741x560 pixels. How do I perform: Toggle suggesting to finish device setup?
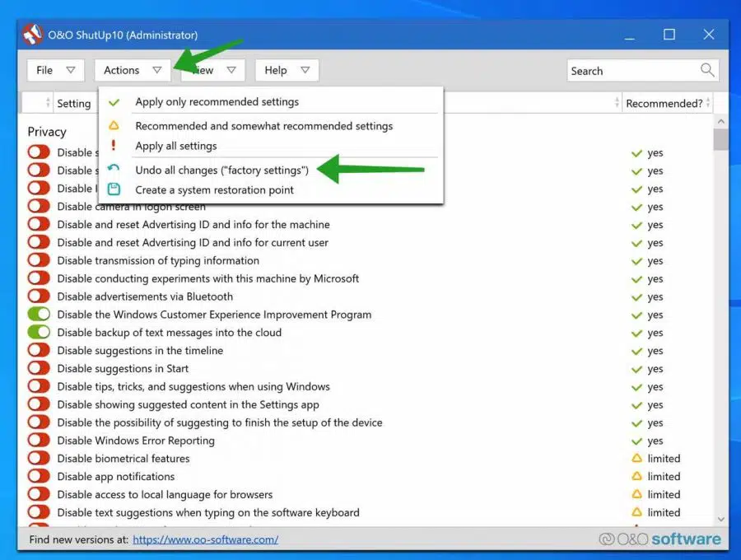(39, 422)
